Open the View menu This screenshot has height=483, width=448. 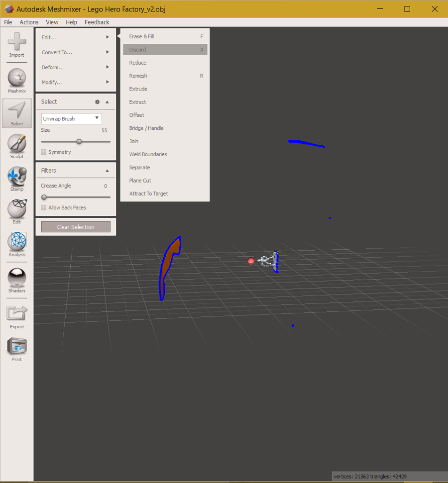(52, 22)
